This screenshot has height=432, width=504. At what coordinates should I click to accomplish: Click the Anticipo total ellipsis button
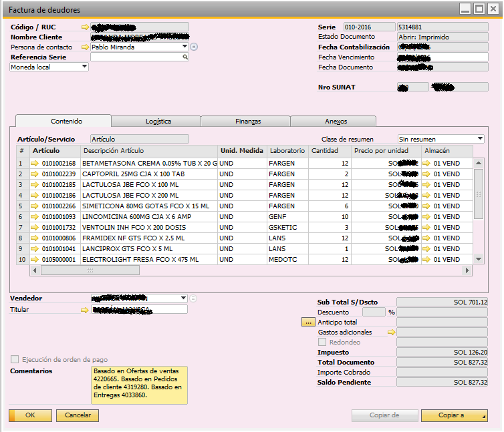pos(308,322)
